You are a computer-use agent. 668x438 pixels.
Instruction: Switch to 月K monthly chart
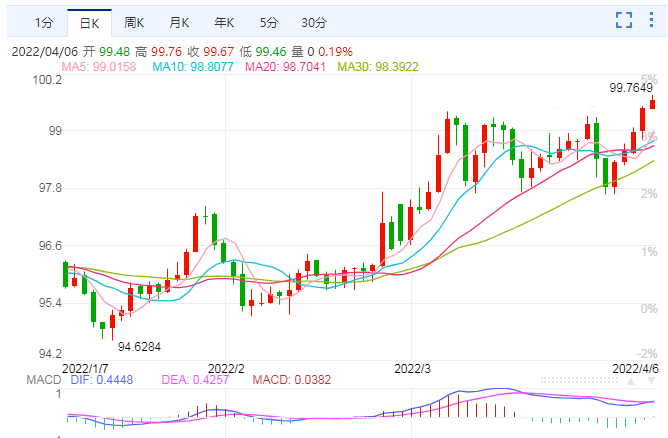pos(179,23)
